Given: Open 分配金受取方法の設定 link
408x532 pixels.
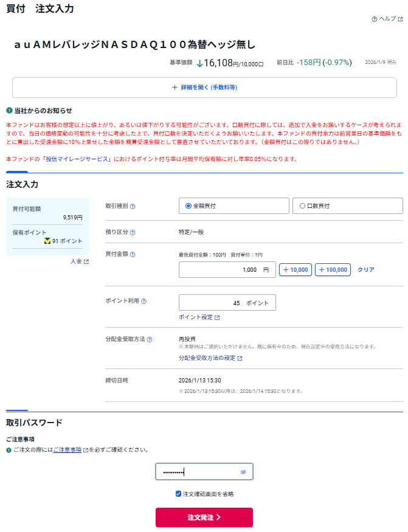Looking at the screenshot, I should [210, 358].
